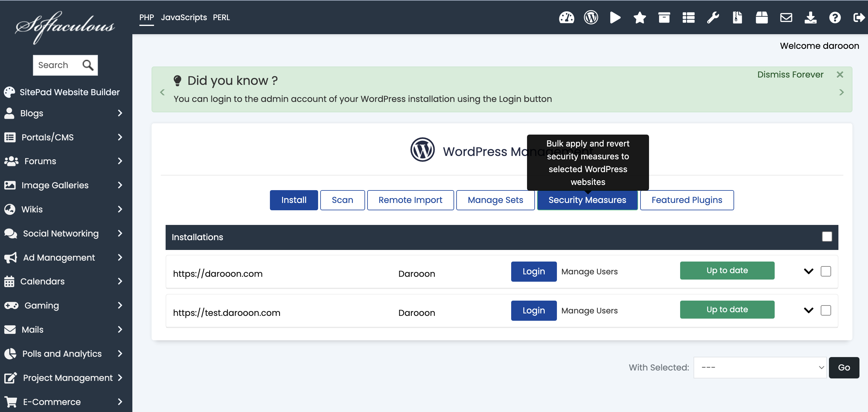
Task: Open the WordPress manager icon in top bar
Action: 591,17
